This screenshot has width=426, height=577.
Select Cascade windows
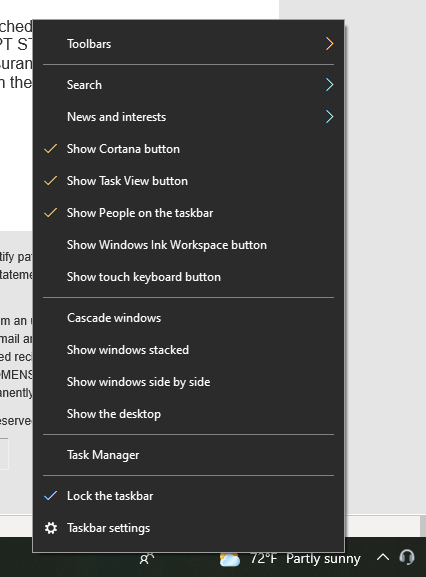click(188, 318)
